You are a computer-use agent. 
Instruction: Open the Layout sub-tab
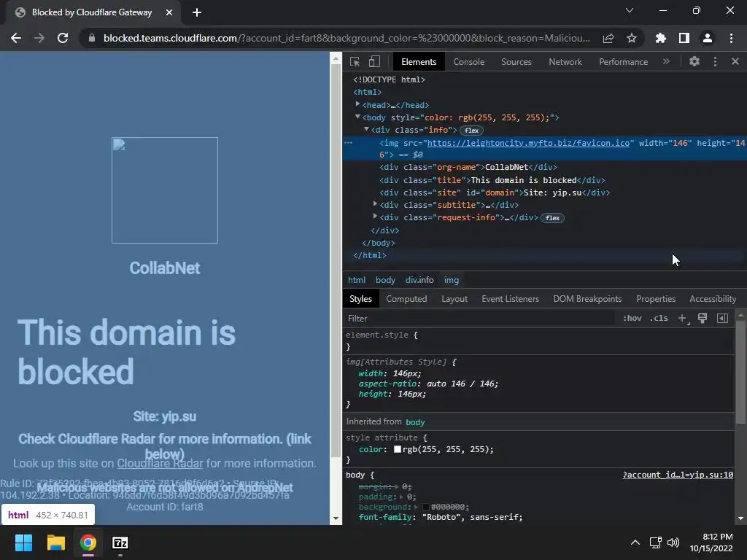[454, 299]
